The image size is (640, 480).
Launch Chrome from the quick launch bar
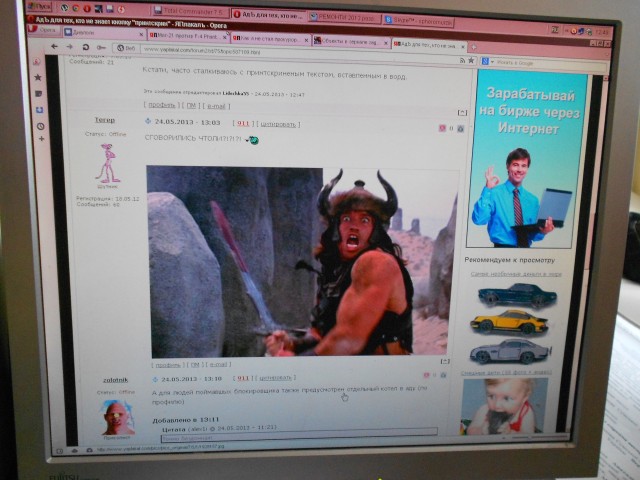pos(76,7)
